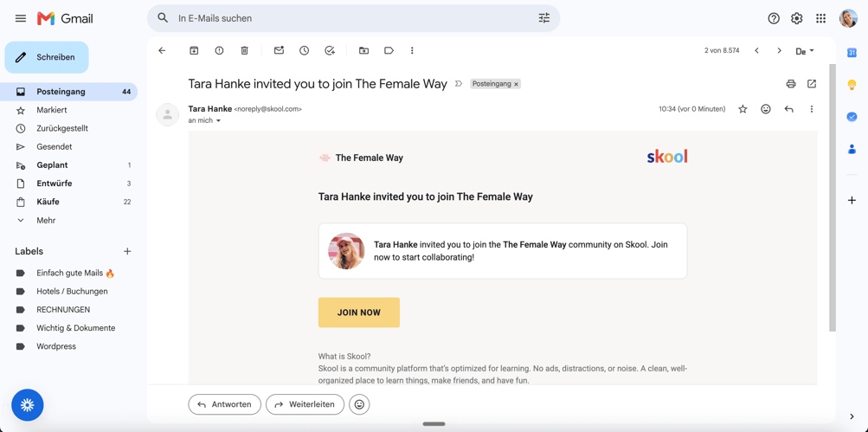Create a new label with plus
Viewport: 868px width, 432px height.
pos(127,251)
